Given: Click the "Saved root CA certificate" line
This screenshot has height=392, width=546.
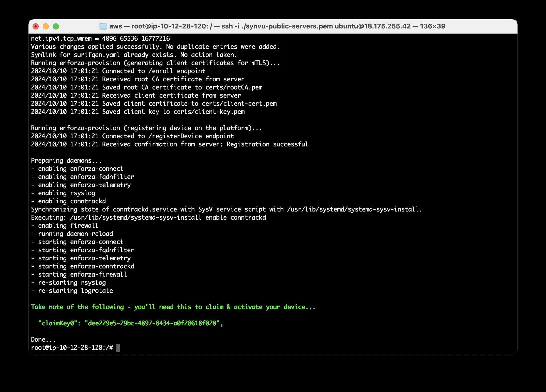Looking at the screenshot, I should [147, 87].
